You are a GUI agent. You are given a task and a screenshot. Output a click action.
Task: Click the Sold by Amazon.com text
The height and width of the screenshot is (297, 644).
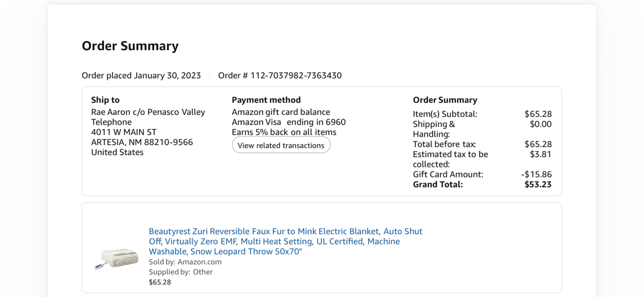pyautogui.click(x=185, y=262)
